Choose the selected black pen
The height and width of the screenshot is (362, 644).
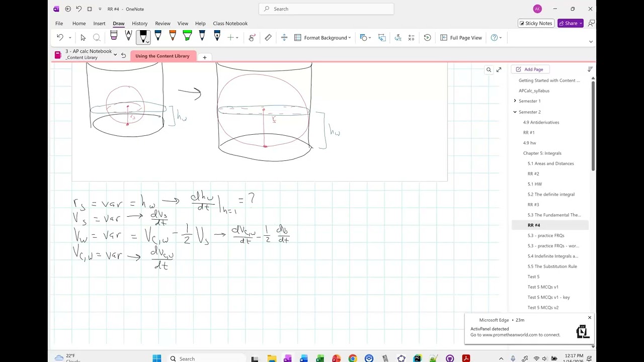click(143, 37)
